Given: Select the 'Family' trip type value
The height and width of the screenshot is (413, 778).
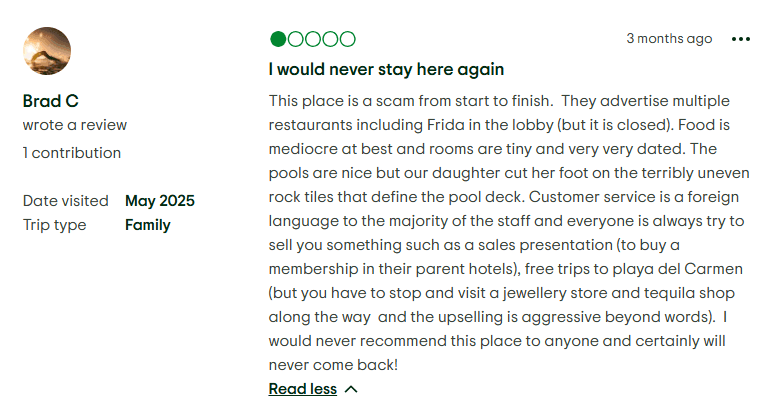Looking at the screenshot, I should point(148,225).
